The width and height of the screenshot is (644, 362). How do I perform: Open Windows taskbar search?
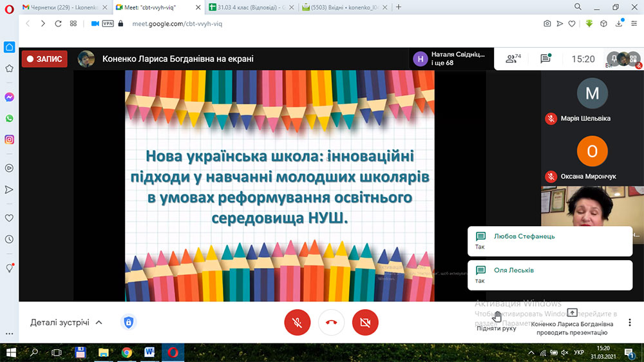point(34,352)
